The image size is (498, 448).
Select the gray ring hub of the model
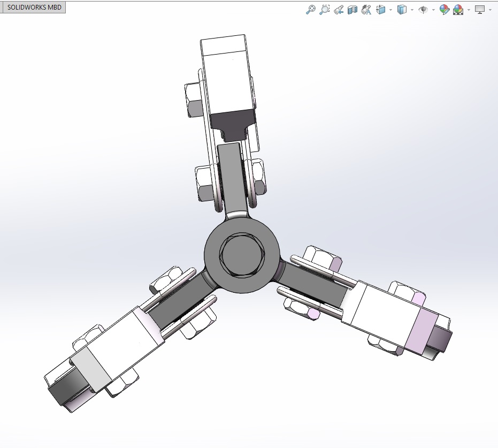click(x=211, y=256)
